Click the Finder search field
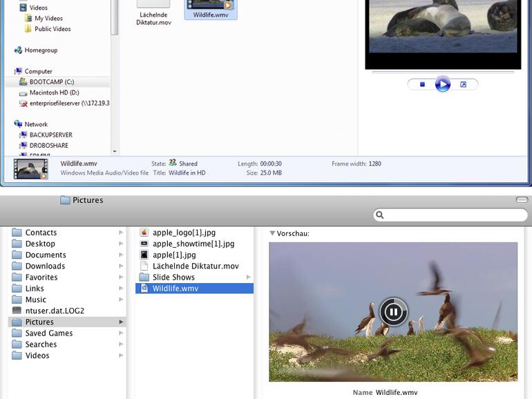 coord(453,215)
